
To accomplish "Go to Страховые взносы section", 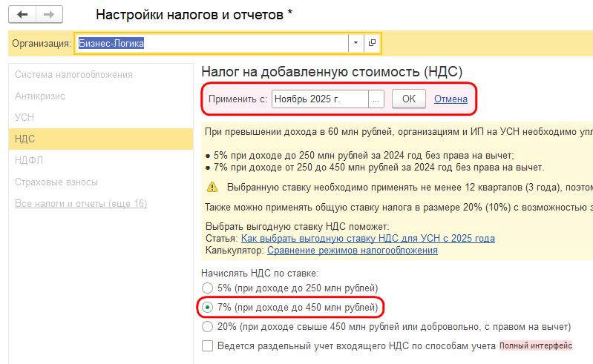I will [56, 182].
